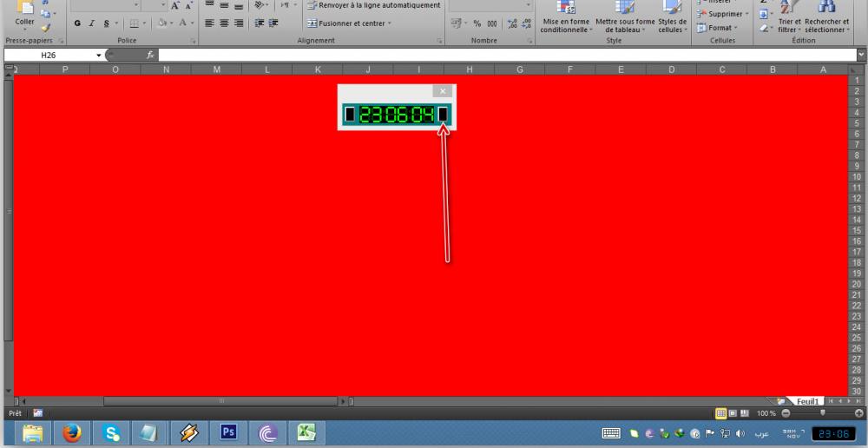Screen dimensions: 868x448
Task: Click the green 23:06:04 clock display
Action: click(x=397, y=114)
